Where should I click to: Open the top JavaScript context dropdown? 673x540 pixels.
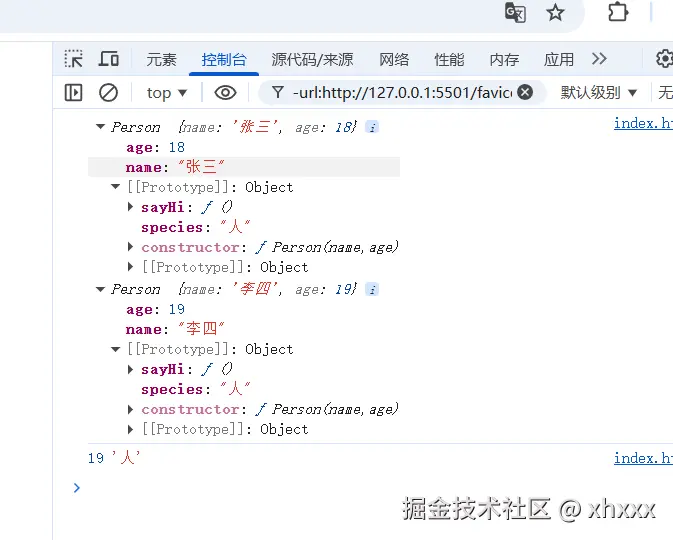coord(167,92)
